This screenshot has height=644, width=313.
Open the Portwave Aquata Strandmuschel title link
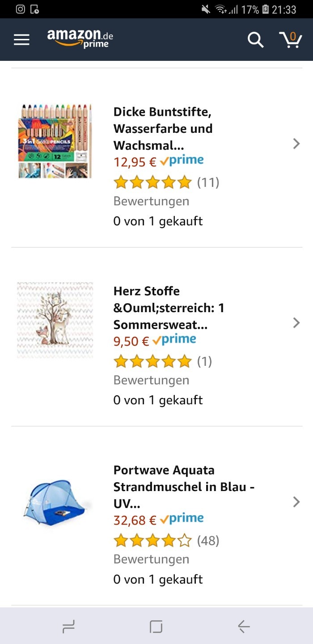(184, 487)
